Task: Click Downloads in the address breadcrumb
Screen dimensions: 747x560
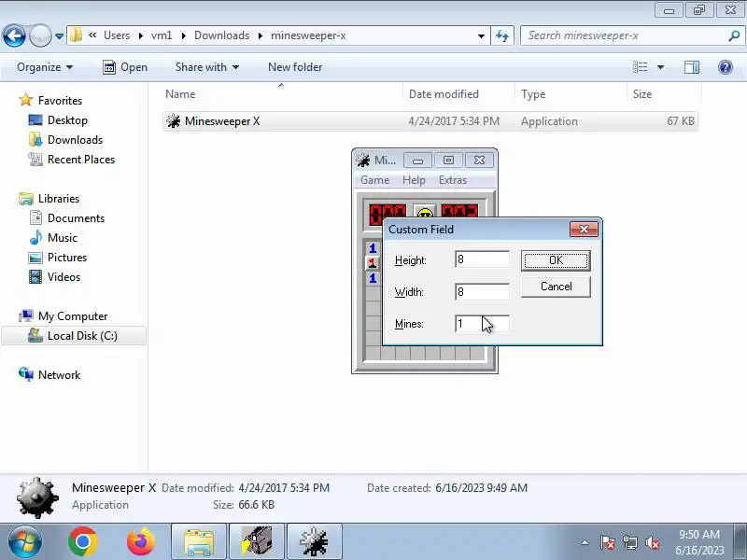Action: (x=221, y=35)
